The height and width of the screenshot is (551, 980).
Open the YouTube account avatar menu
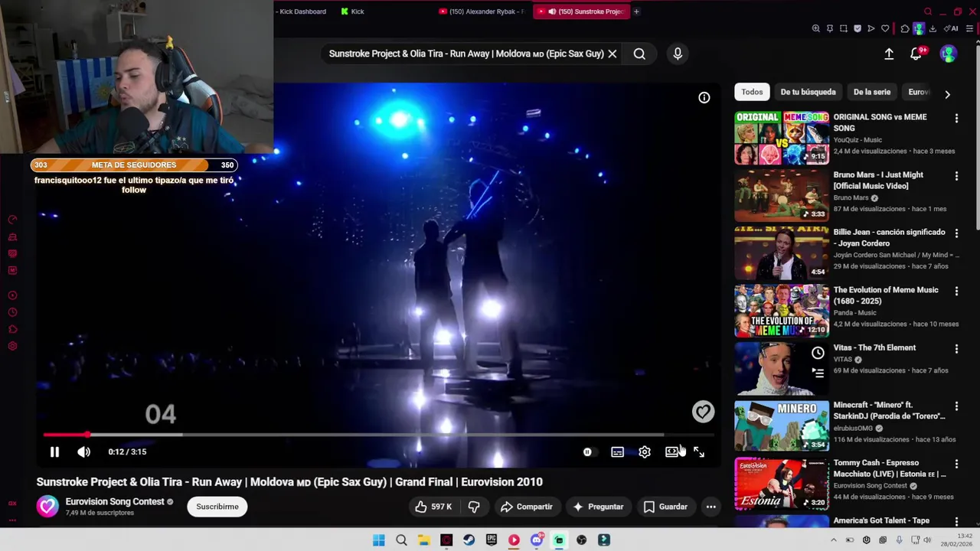point(948,54)
